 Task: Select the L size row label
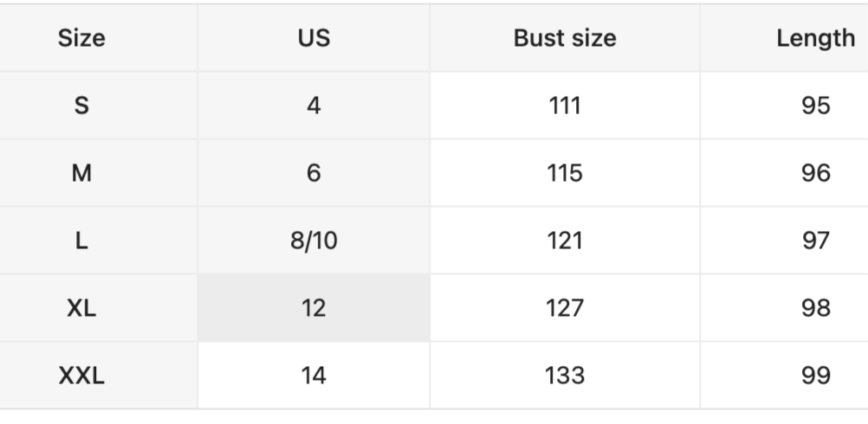(x=81, y=241)
